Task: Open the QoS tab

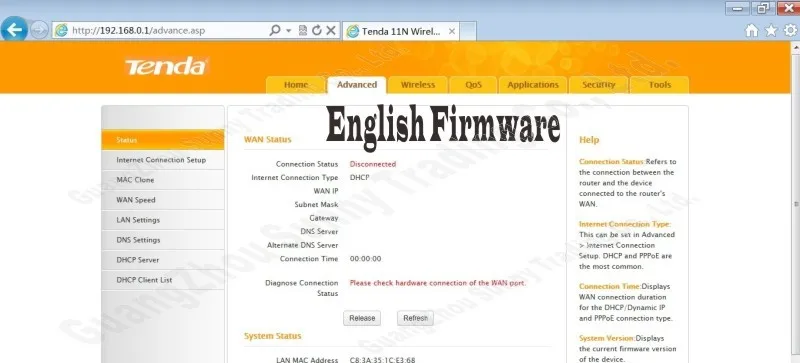Action: (x=473, y=85)
